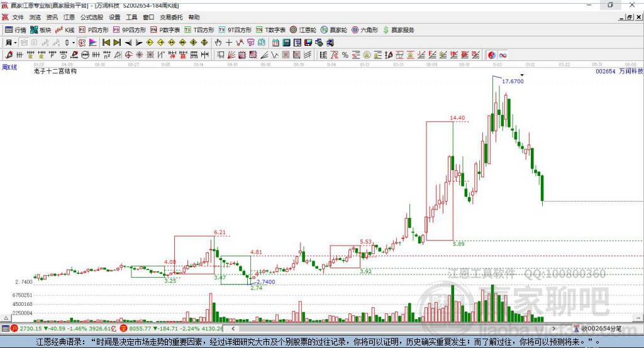This screenshot has height=348, width=644.
Task: Click the orange 深 index badge
Action: pyautogui.click(x=124, y=329)
